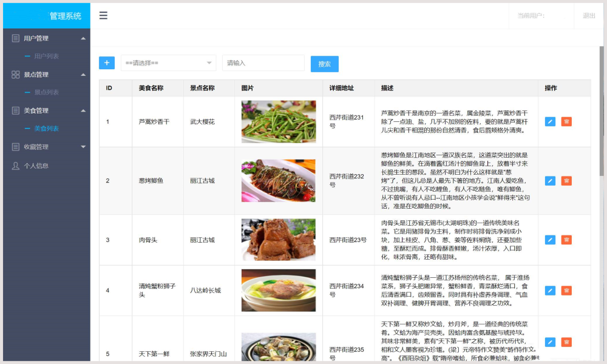
Task: Select the 景点管理 menu label
Action: tap(36, 75)
